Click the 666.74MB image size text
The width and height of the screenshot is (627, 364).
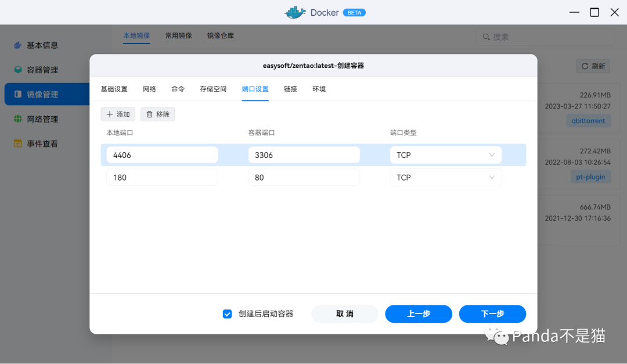tap(595, 207)
